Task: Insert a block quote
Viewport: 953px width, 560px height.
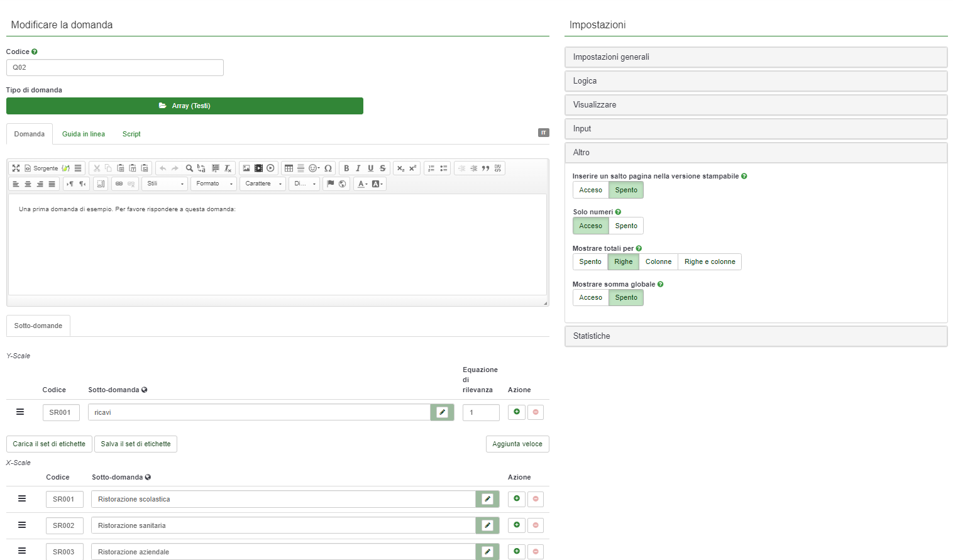Action: [485, 168]
